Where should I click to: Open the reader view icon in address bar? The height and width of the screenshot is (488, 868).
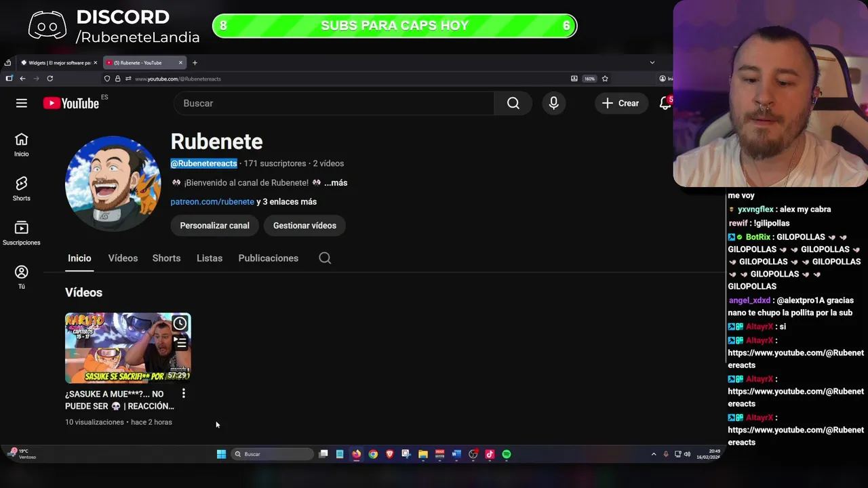point(574,79)
